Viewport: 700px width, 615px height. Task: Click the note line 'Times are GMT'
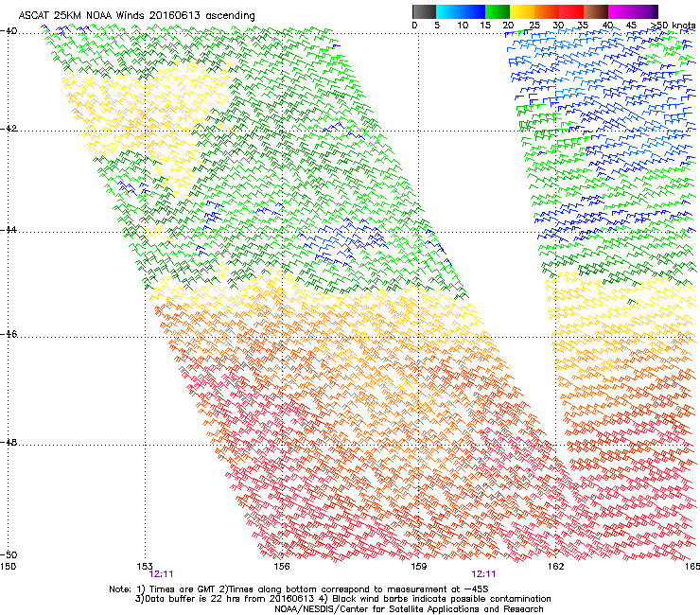coord(184,589)
